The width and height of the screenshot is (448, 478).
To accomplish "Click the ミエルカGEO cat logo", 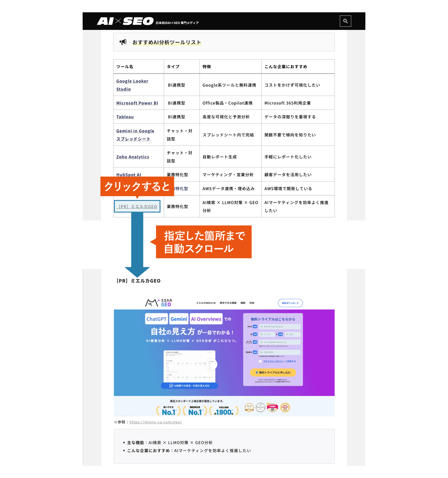I will pyautogui.click(x=159, y=303).
